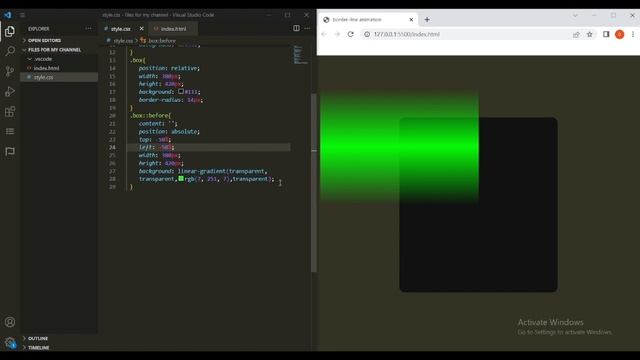640x360 pixels.
Task: Expand the Open Editors section
Action: (44, 40)
